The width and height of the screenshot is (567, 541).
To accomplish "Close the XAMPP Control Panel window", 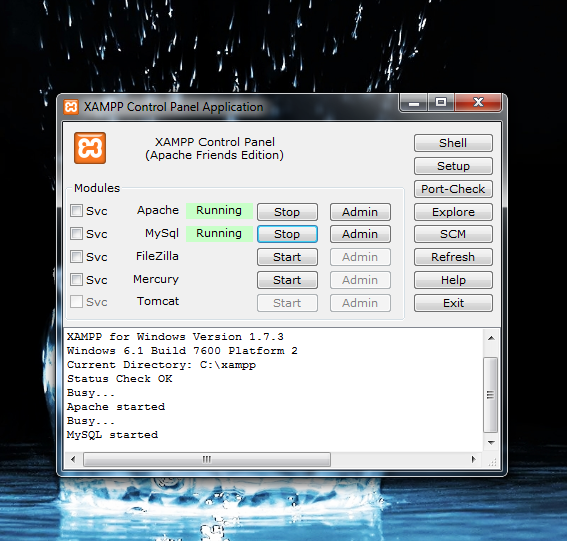I will (478, 103).
